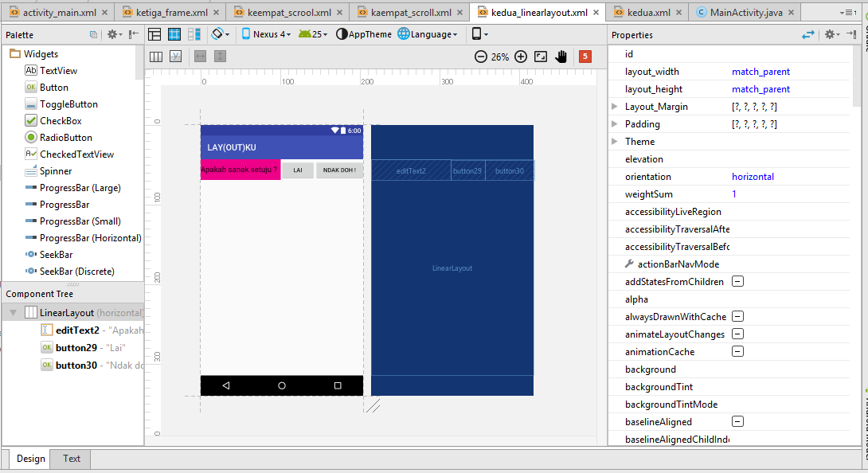The width and height of the screenshot is (868, 473).
Task: Click the expand horizontally icon
Action: (201, 57)
